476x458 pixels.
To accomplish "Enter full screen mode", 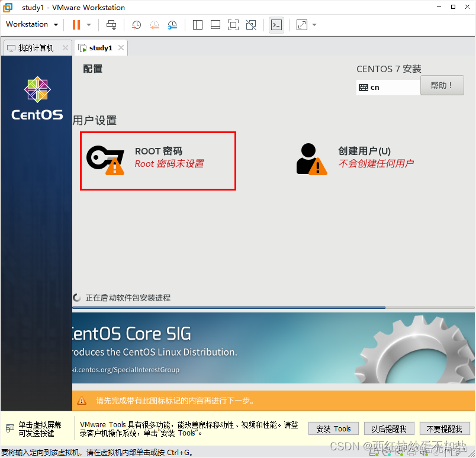I will point(233,25).
